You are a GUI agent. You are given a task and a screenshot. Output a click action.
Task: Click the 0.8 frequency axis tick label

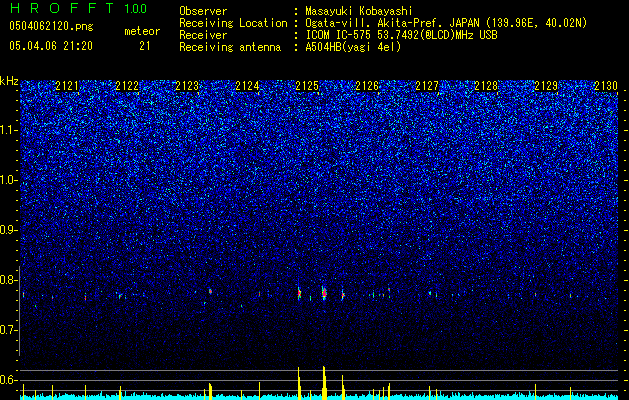point(9,280)
